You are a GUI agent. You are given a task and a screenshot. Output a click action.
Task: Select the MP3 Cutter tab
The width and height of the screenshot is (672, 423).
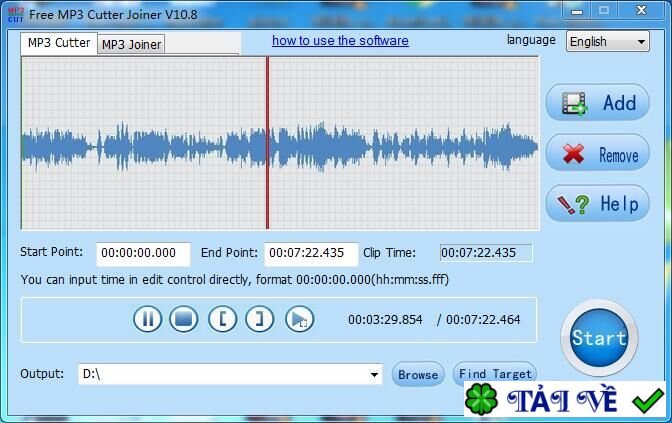point(59,43)
